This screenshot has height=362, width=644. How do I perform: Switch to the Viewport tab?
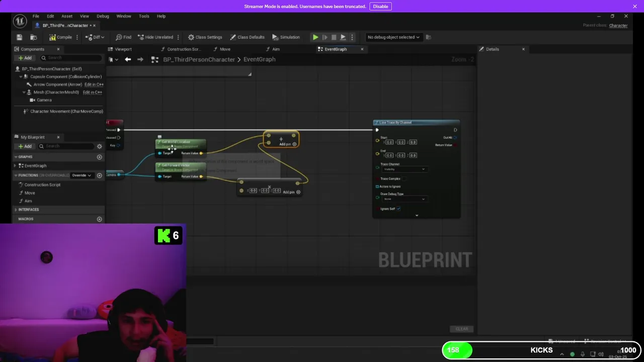click(x=123, y=49)
